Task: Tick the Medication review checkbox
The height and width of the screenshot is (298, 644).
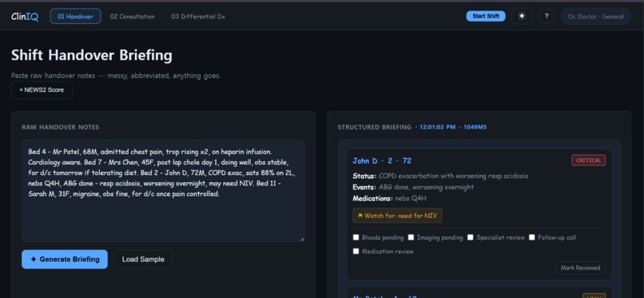Action: pos(356,251)
